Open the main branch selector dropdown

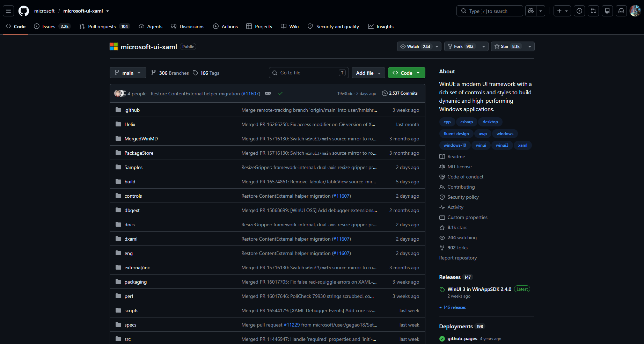coord(128,73)
